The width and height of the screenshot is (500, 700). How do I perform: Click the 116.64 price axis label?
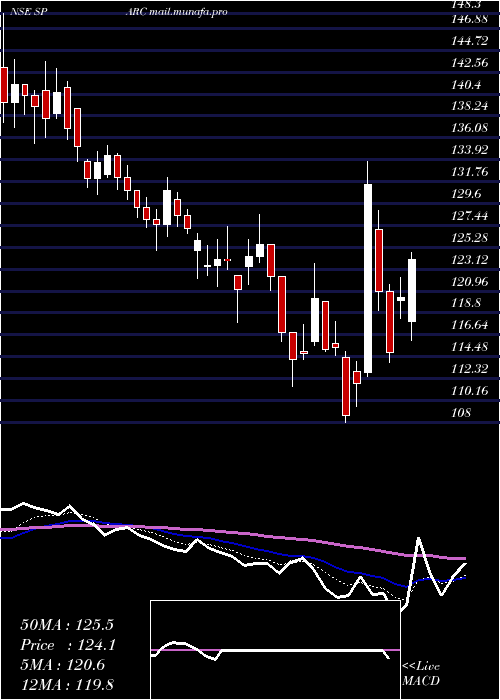click(470, 325)
